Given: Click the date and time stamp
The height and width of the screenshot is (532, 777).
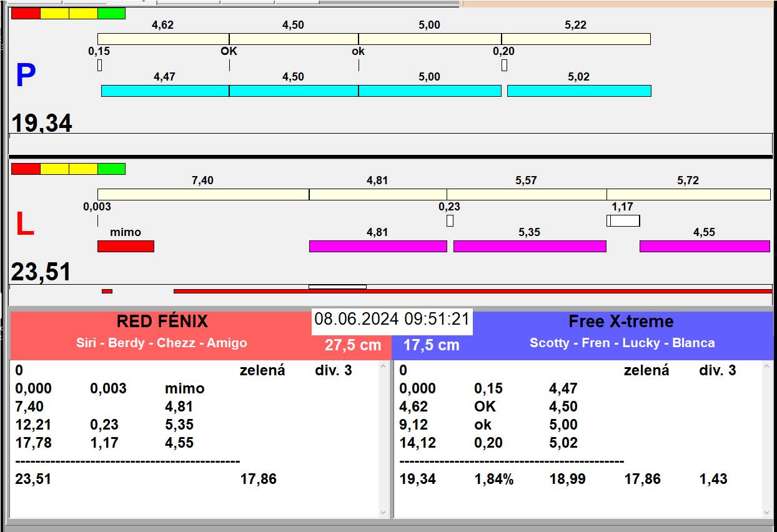Looking at the screenshot, I should coord(392,319).
